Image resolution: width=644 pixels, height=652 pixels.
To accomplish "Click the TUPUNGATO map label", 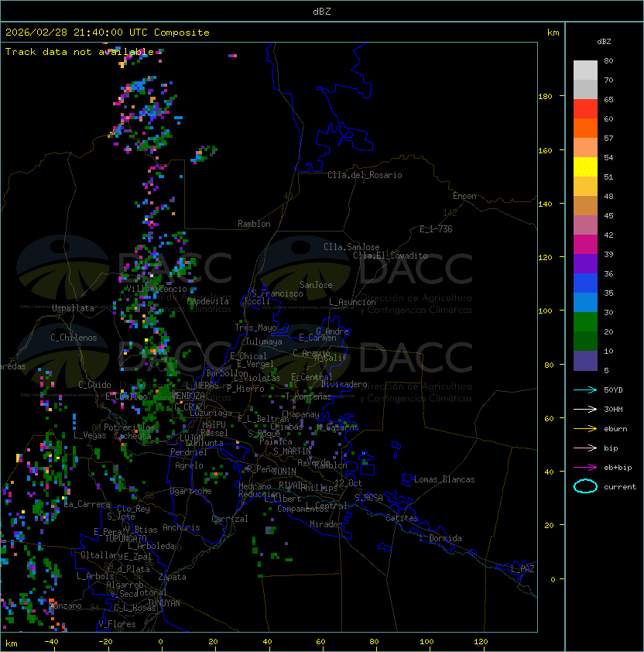I will pyautogui.click(x=125, y=538).
